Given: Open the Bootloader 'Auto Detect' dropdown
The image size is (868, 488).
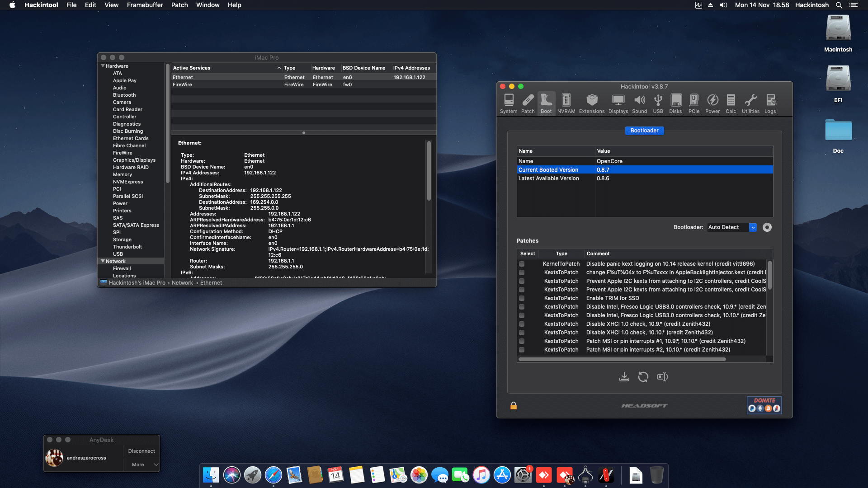Looking at the screenshot, I should coord(753,227).
